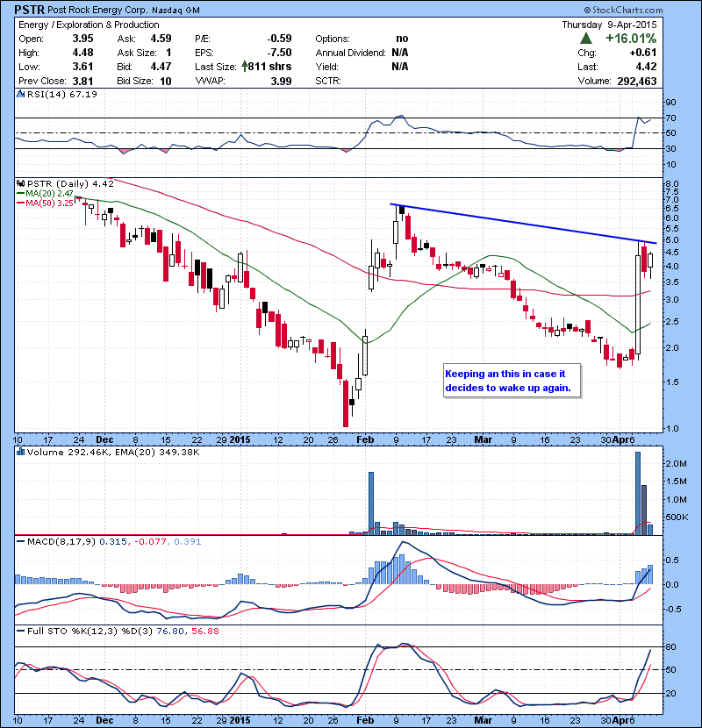
Task: Click the PSTR (Daily) 4.42 chart label
Action: 70,184
